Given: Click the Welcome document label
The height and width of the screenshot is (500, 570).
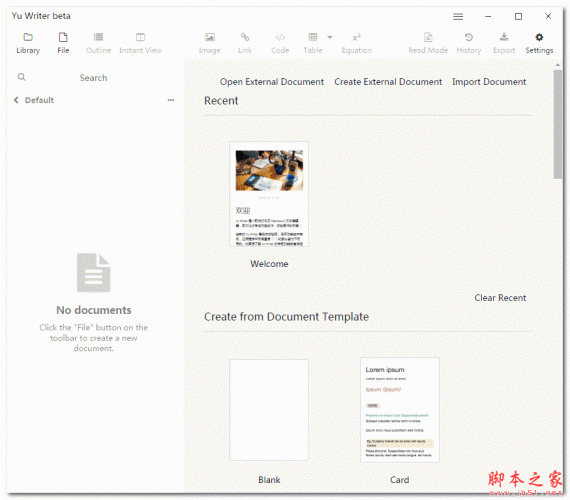Looking at the screenshot, I should pos(269,264).
